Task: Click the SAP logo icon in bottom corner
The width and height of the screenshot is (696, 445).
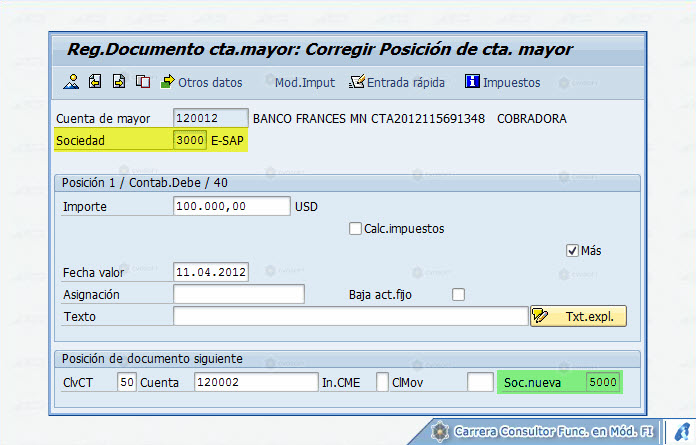Action: point(681,432)
